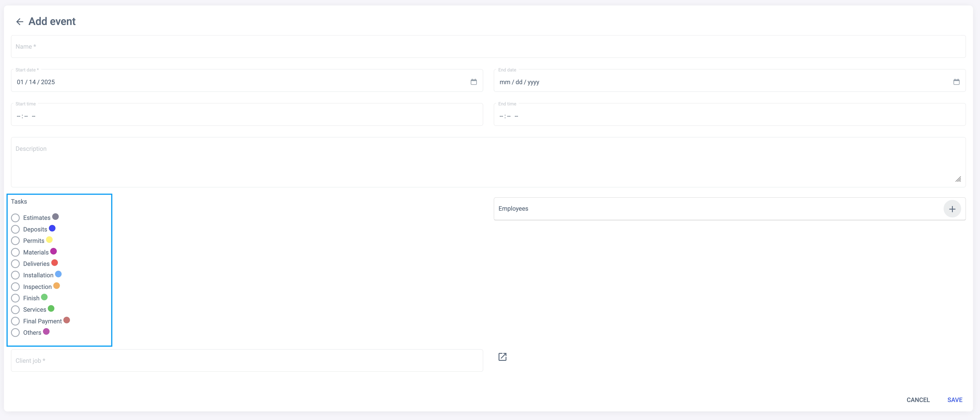The image size is (980, 420).
Task: Choose the Installation task radio button
Action: (x=15, y=275)
